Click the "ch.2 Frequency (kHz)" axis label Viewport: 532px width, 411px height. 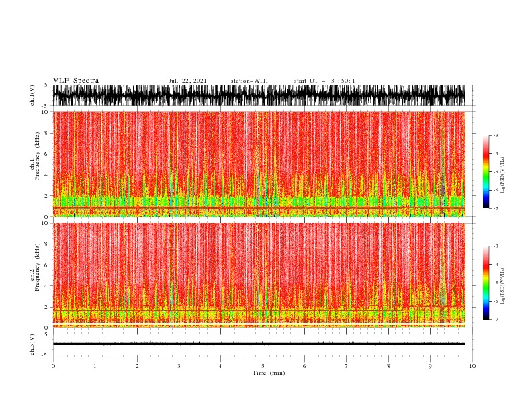pyautogui.click(x=35, y=275)
